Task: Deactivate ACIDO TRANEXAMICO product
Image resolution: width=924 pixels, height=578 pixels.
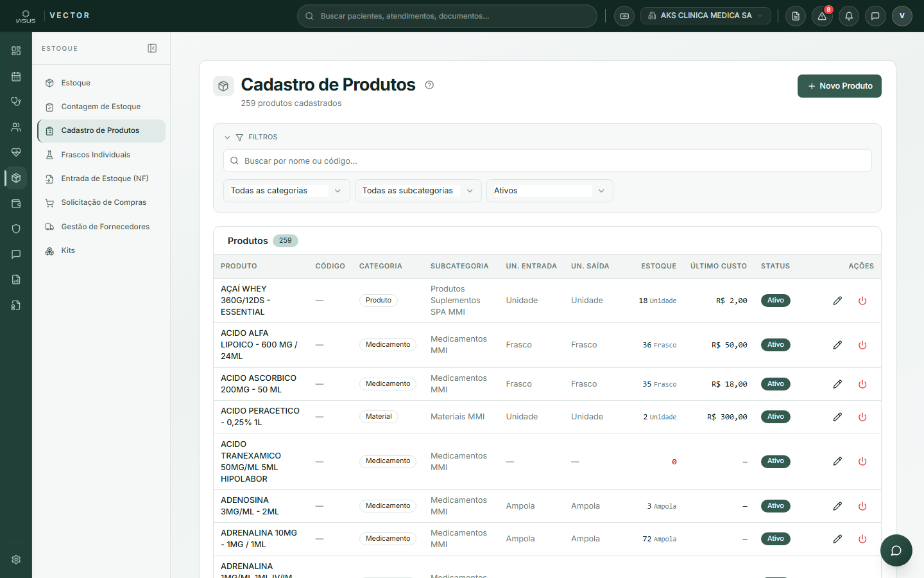Action: pyautogui.click(x=862, y=461)
